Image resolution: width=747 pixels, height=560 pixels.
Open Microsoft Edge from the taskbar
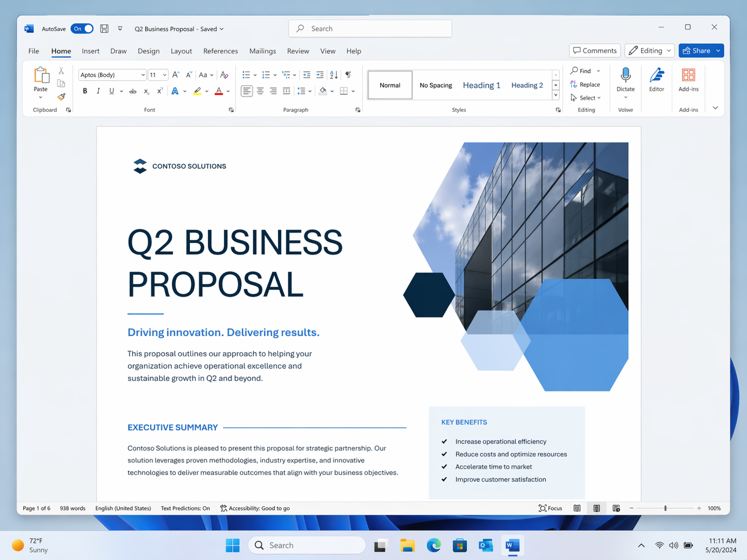[x=433, y=545]
